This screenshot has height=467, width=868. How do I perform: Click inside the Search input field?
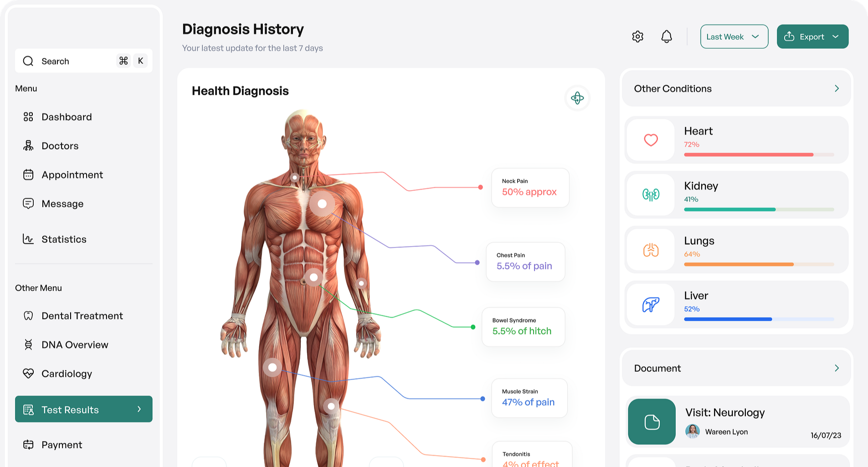84,61
